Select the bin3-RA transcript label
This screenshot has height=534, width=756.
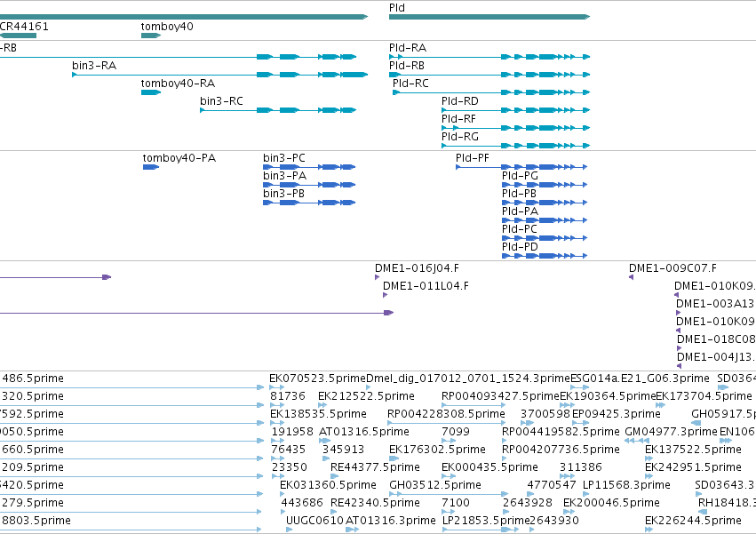pyautogui.click(x=94, y=66)
